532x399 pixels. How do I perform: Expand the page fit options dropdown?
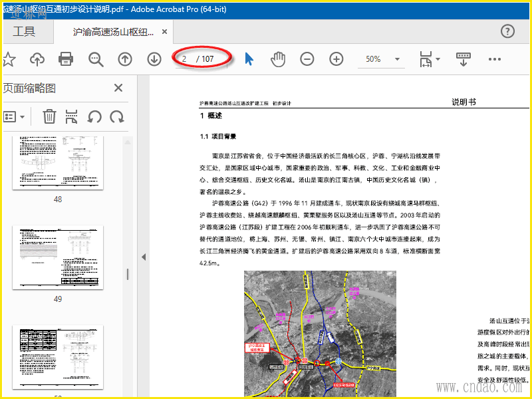pos(438,59)
